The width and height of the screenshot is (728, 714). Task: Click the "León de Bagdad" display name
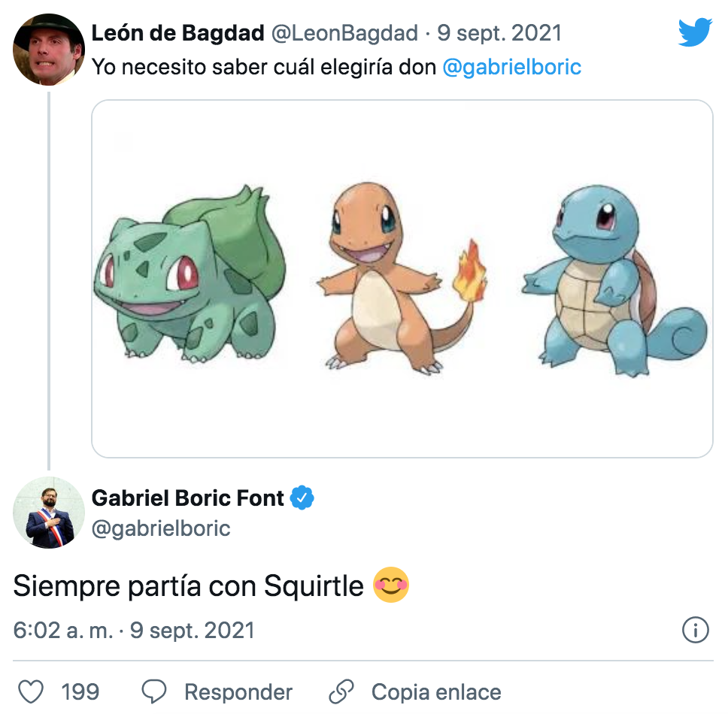[177, 33]
